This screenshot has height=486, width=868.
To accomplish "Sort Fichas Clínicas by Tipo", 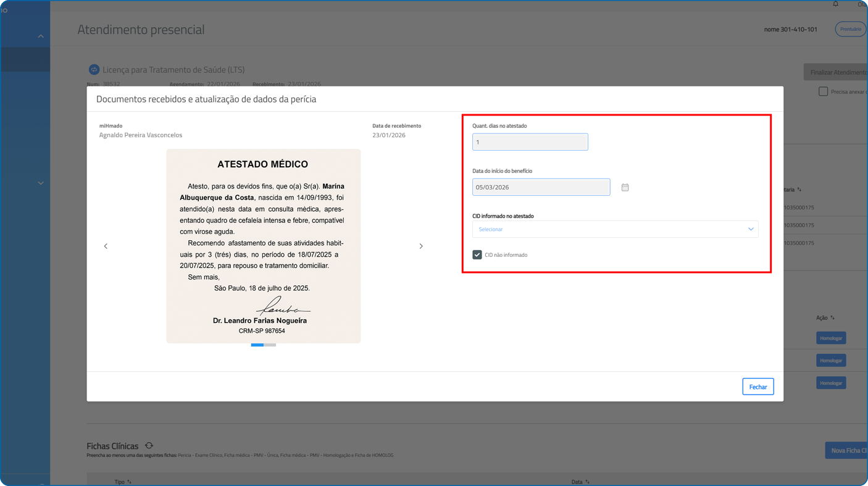I will click(129, 482).
